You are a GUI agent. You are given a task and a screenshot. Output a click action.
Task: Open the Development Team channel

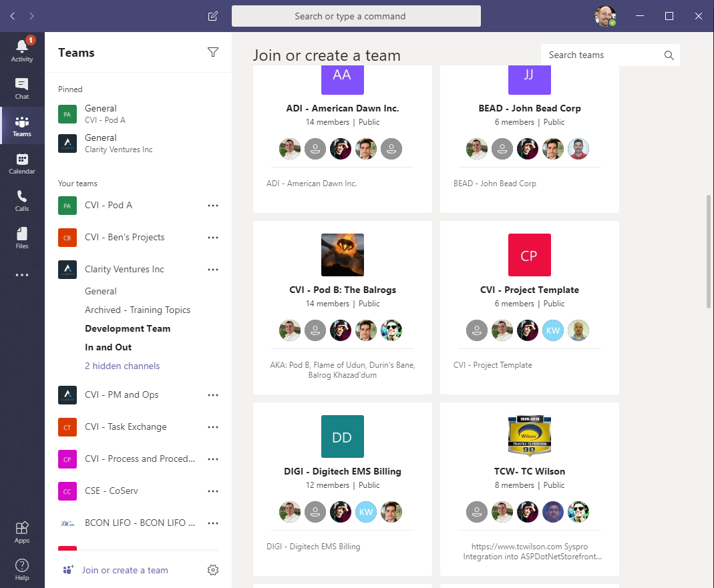(x=128, y=328)
